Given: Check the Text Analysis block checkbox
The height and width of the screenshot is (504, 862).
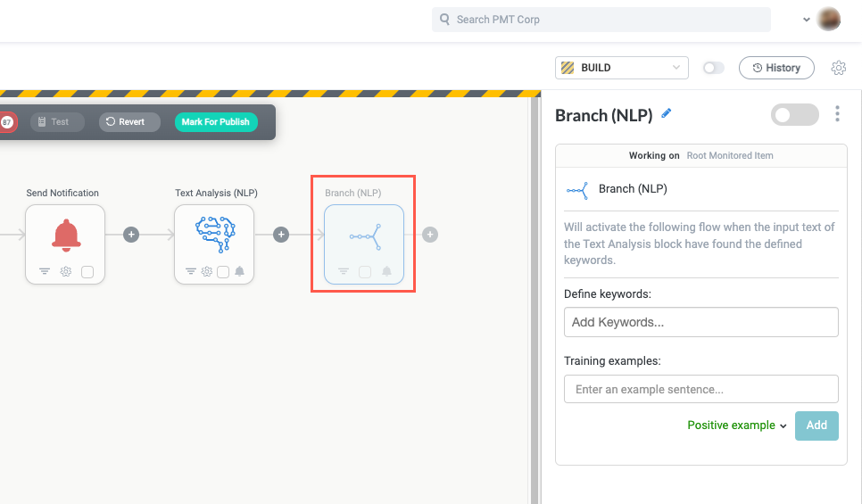Looking at the screenshot, I should point(223,272).
